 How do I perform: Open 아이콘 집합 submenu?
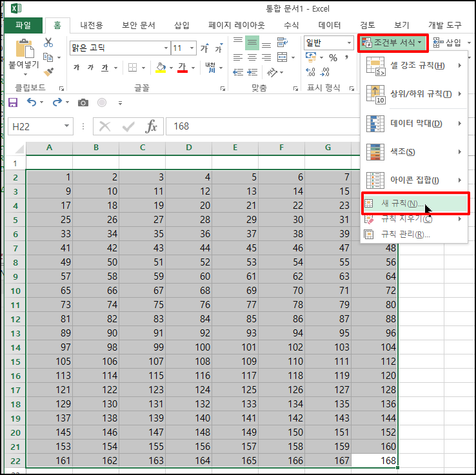click(414, 180)
